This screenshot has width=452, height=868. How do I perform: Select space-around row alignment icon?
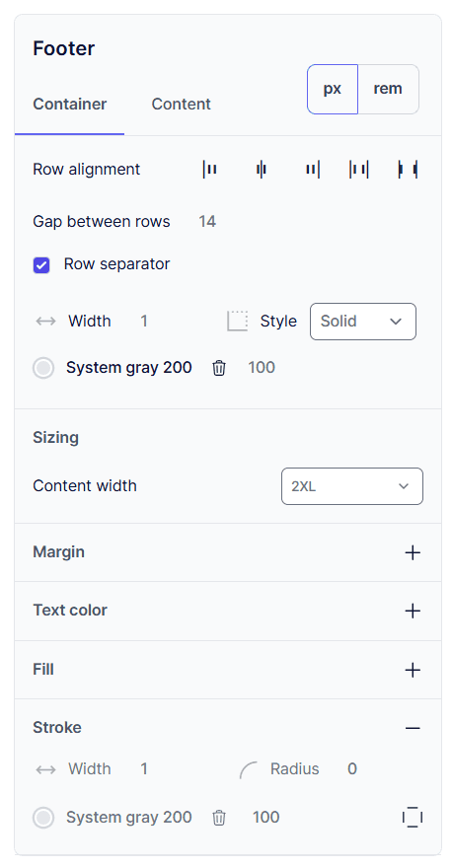point(359,170)
